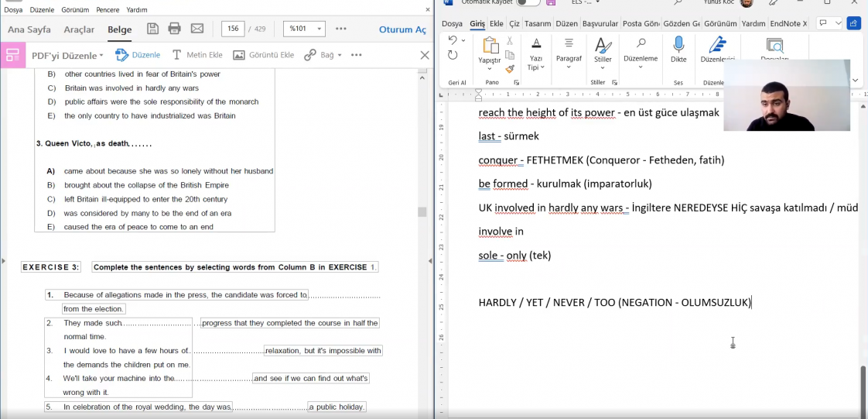Open the Görünüm menu in PDF reader
The width and height of the screenshot is (868, 419).
click(75, 10)
